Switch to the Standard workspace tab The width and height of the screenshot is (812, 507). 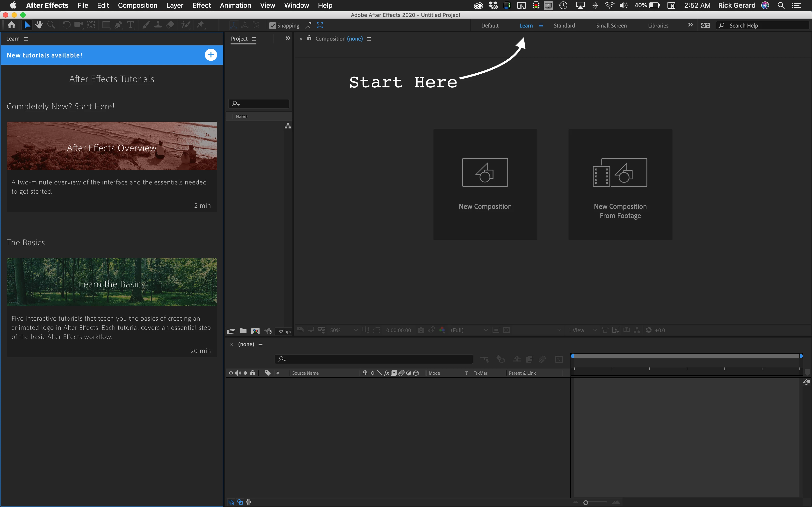point(564,26)
